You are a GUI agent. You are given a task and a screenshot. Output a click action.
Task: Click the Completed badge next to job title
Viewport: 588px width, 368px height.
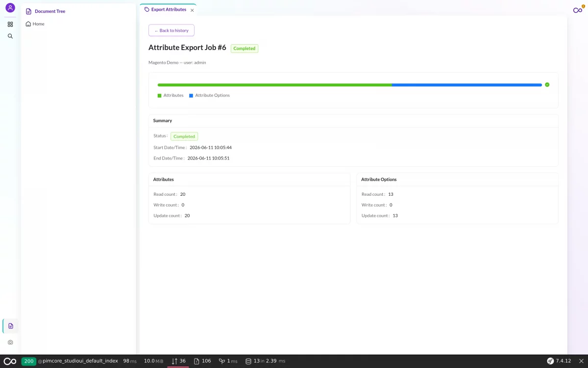(245, 49)
